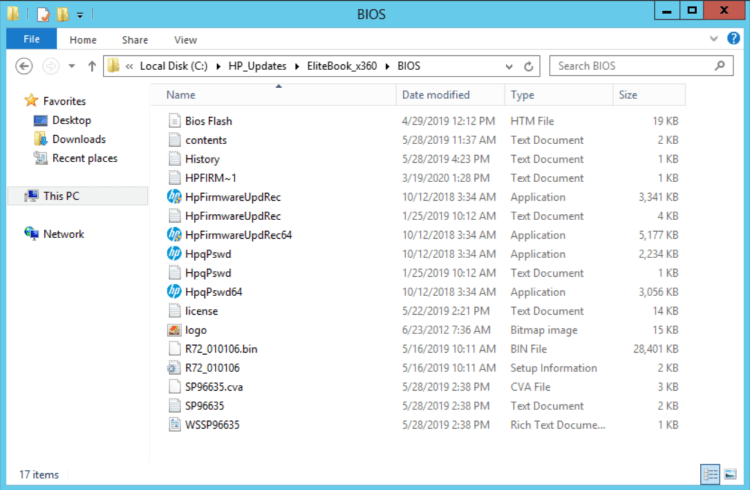Select the R72_010106.bin file icon
750x490 pixels.
[x=175, y=348]
